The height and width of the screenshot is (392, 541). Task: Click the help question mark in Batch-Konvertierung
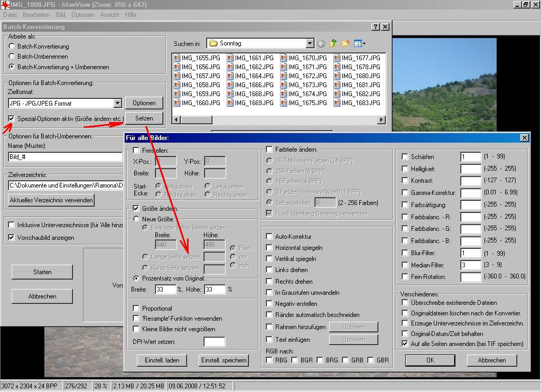point(375,27)
